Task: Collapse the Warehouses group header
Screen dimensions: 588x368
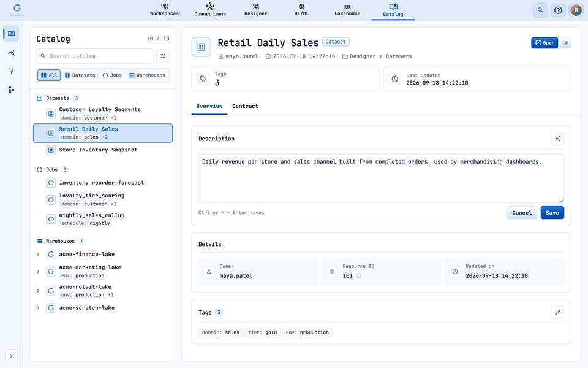Action: (61, 241)
